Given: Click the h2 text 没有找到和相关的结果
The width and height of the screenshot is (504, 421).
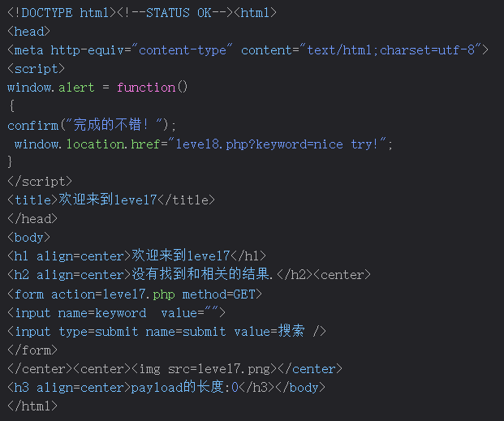Looking at the screenshot, I should tap(203, 274).
